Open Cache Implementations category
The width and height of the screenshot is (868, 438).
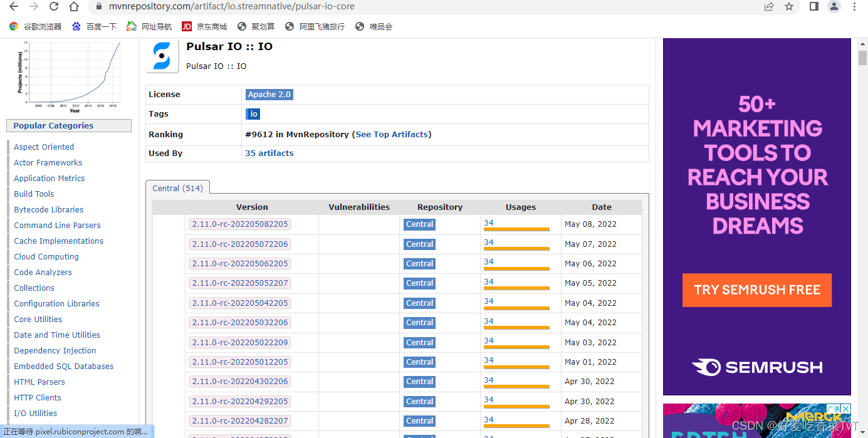click(x=59, y=241)
